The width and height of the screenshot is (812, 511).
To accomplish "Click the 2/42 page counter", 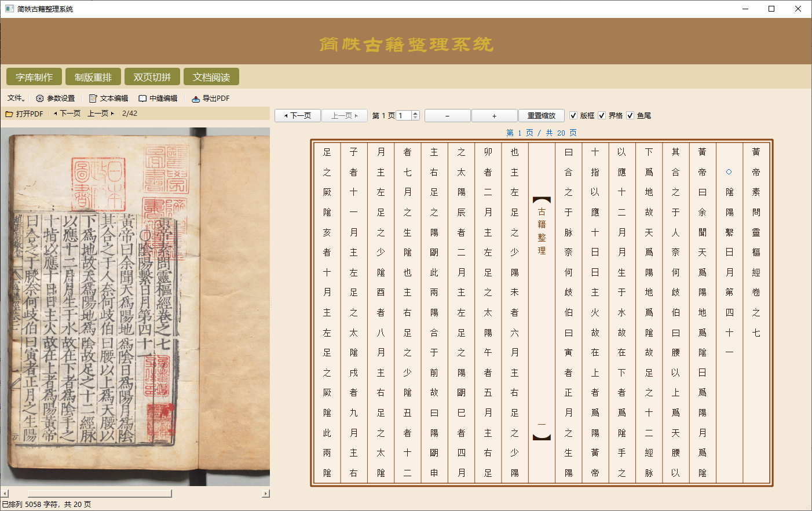I will tap(130, 114).
